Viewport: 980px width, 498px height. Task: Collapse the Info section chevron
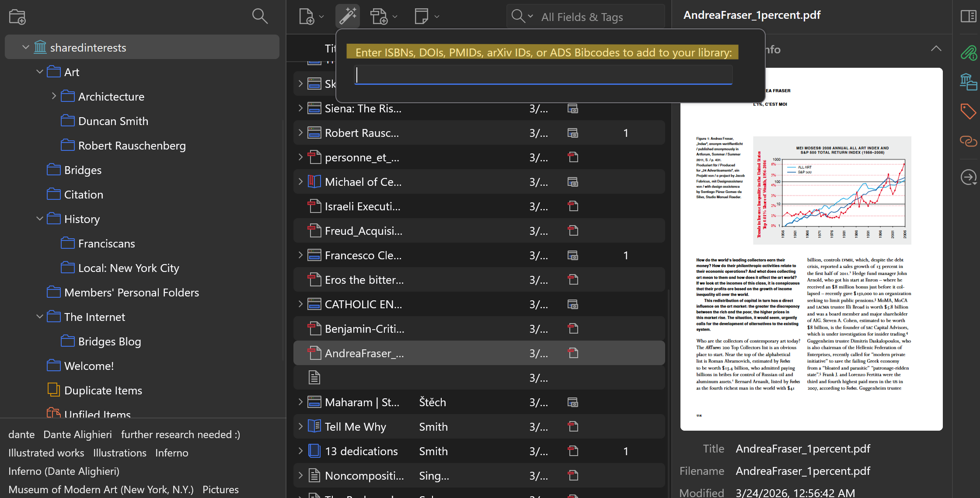tap(936, 49)
